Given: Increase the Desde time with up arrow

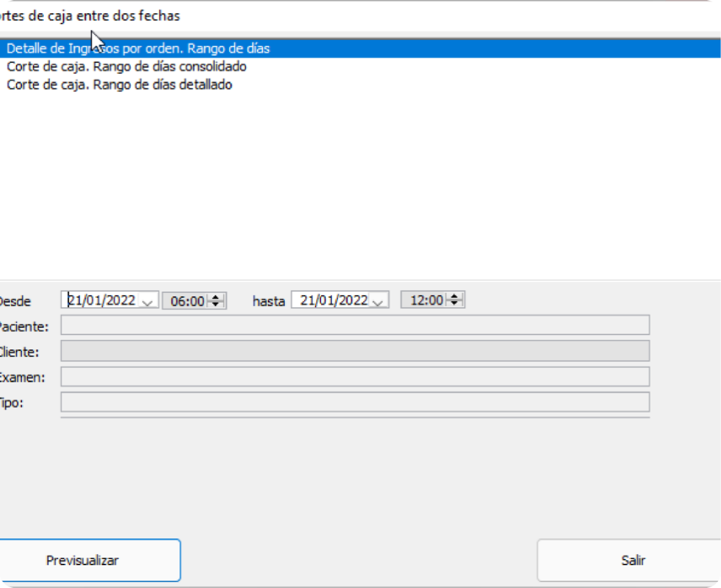Looking at the screenshot, I should 216,297.
